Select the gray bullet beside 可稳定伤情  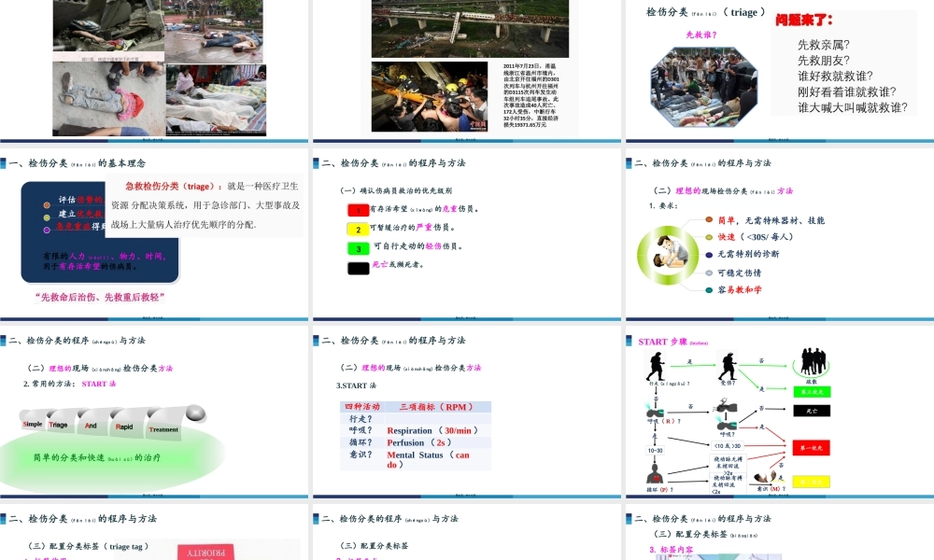point(708,273)
